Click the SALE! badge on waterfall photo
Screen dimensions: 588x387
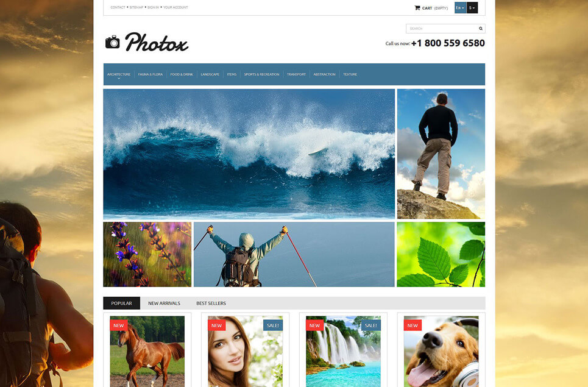pos(371,325)
